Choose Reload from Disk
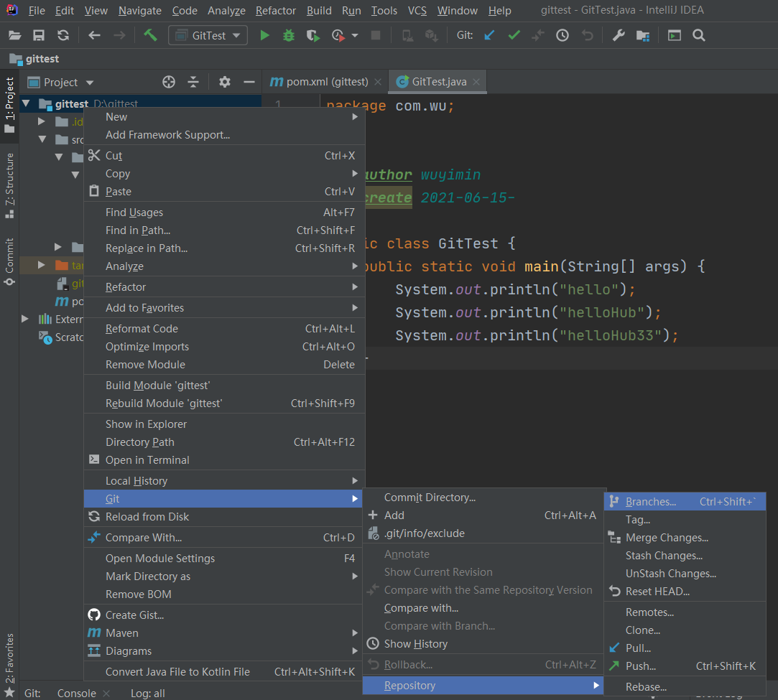Viewport: 778px width, 700px height. 224,517
